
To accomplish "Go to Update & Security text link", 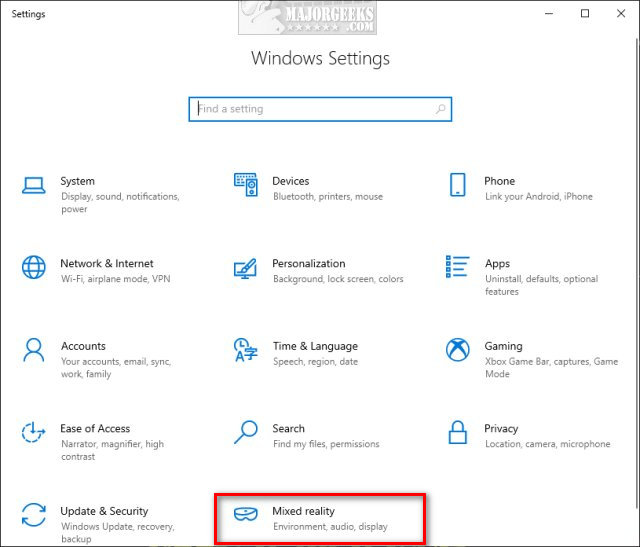I will coord(104,511).
